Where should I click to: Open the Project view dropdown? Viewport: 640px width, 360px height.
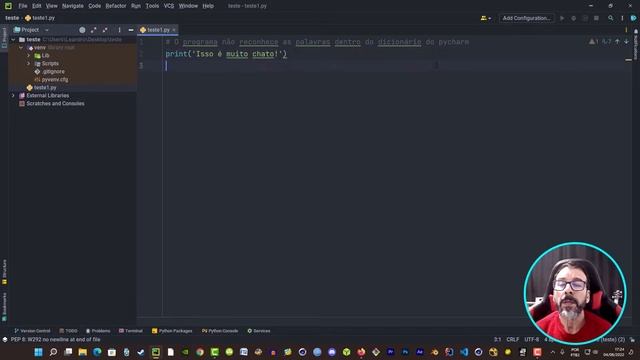(47, 30)
